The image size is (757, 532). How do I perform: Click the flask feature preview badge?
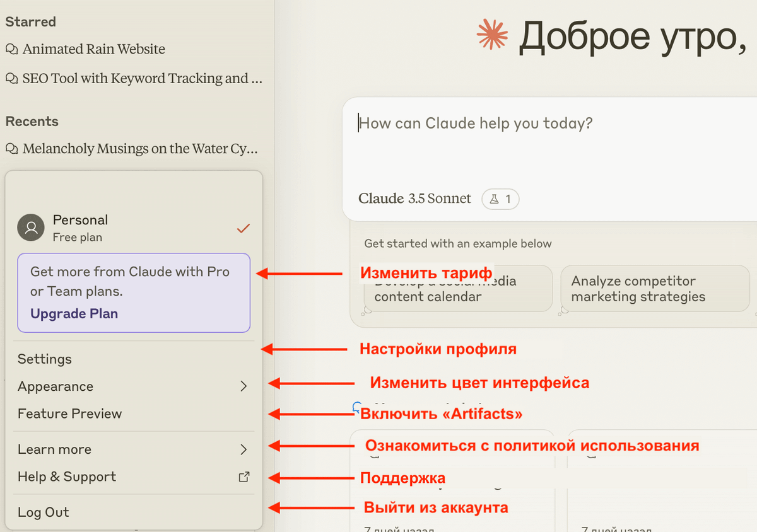point(500,199)
